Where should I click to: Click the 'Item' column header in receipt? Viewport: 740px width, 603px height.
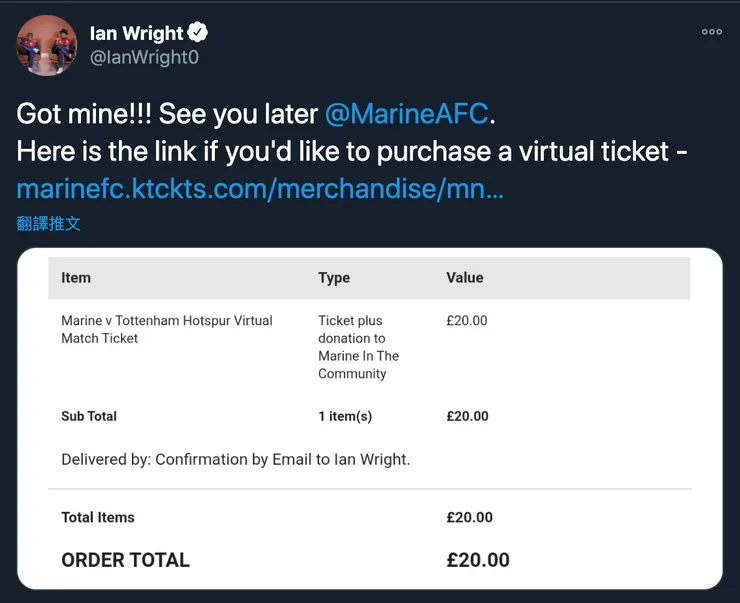pyautogui.click(x=76, y=277)
